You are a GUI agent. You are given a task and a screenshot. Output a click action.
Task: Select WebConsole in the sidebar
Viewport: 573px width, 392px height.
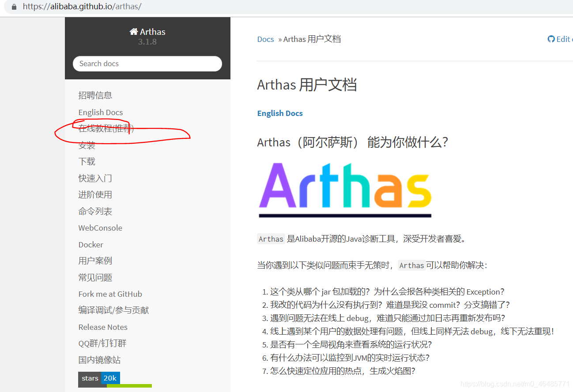click(100, 228)
